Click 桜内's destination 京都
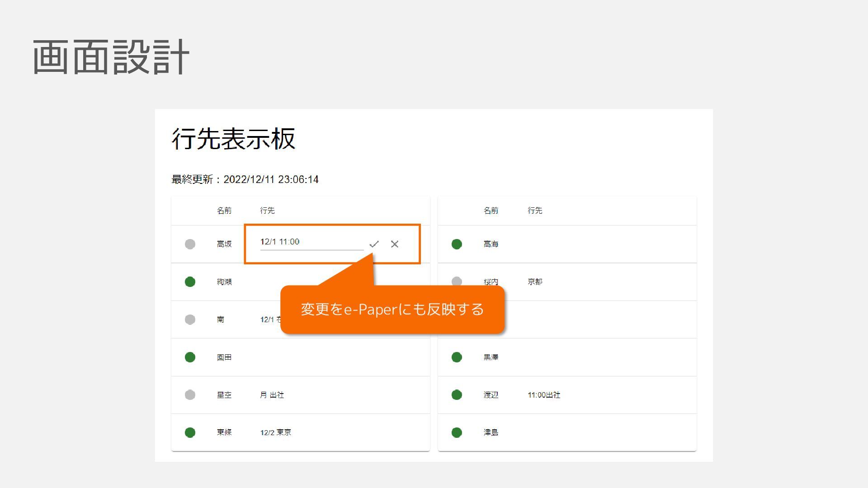Screen dimensions: 868x488 (x=535, y=282)
